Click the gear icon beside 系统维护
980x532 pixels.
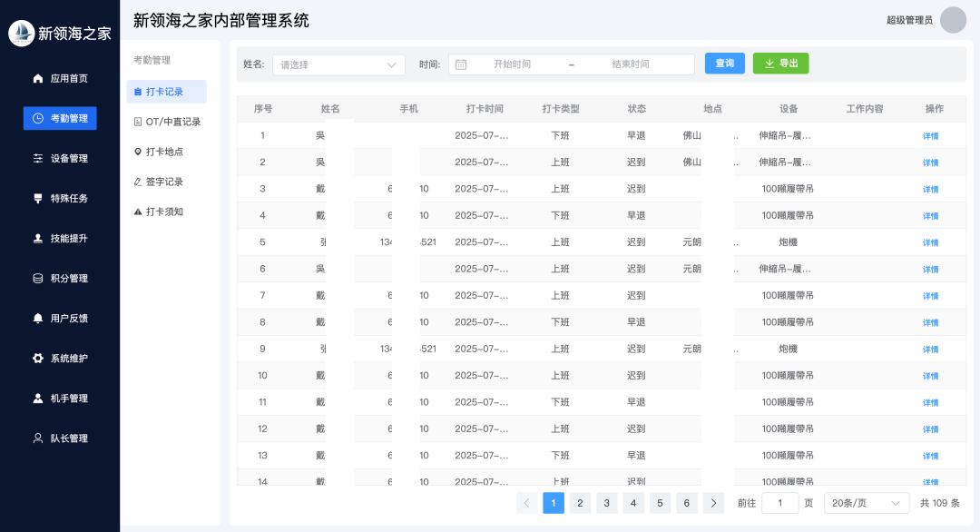point(38,359)
